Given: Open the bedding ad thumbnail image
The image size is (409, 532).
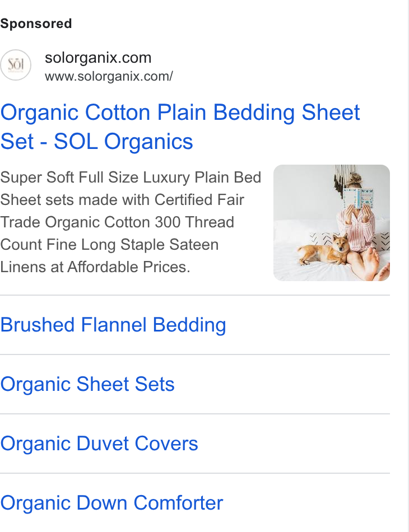Looking at the screenshot, I should coord(332,222).
